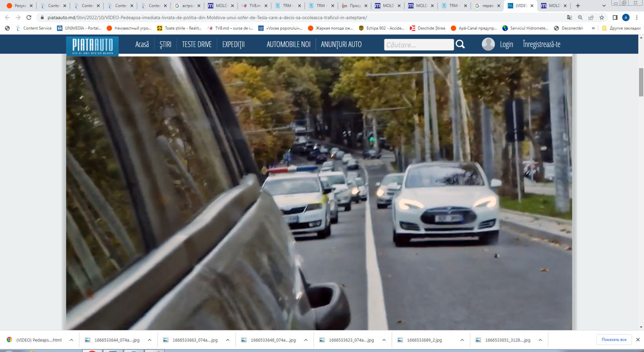Open the zoom magnifier icon in address bar
644x352 pixels.
[x=580, y=17]
